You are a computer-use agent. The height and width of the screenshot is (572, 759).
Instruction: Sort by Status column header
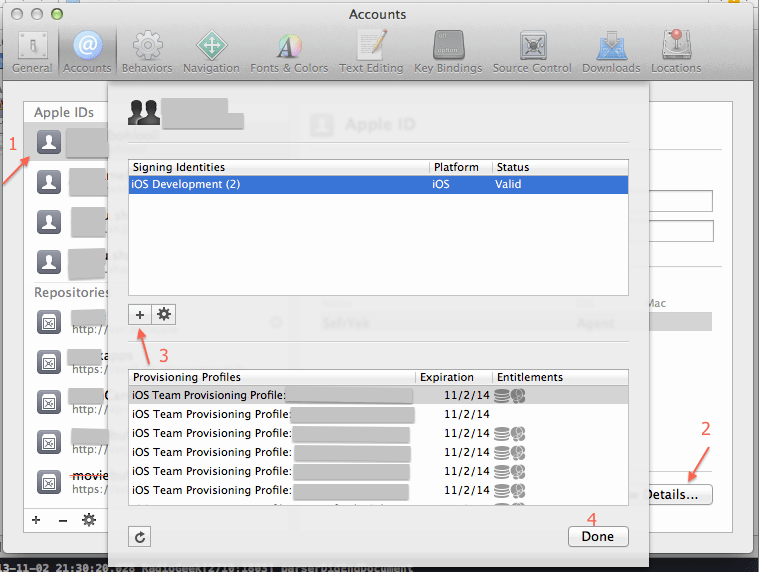(x=560, y=167)
